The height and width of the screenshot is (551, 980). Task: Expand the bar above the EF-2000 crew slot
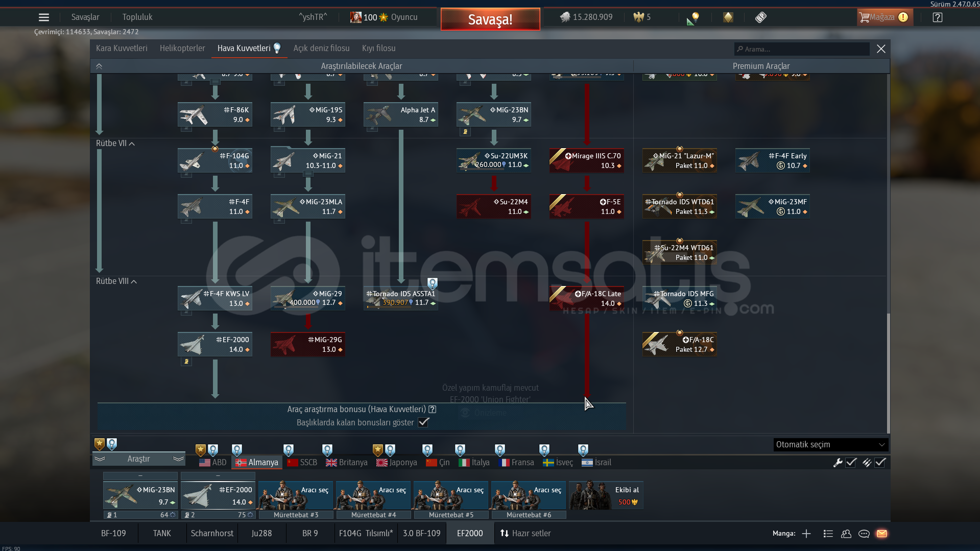point(218,476)
